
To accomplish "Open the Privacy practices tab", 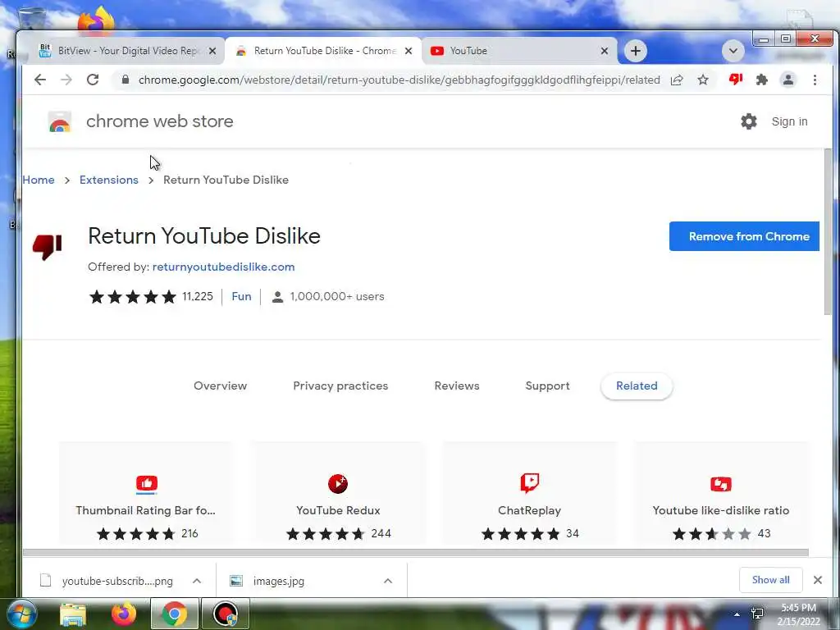I will point(340,386).
